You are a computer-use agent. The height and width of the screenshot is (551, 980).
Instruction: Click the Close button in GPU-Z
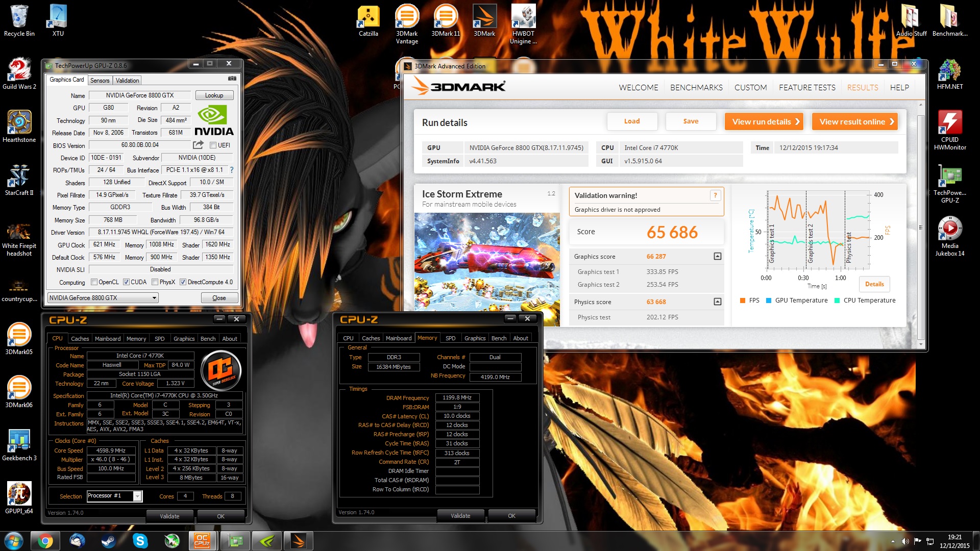(219, 298)
